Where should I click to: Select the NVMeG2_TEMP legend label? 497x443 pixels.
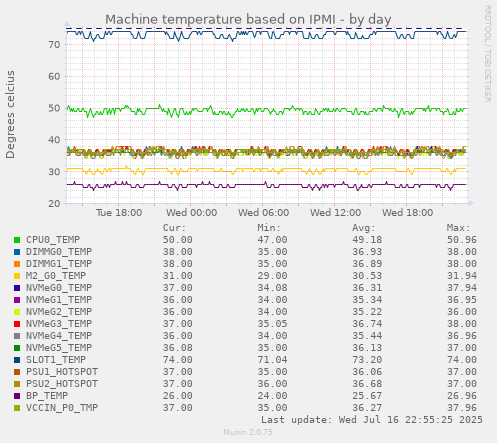point(59,312)
